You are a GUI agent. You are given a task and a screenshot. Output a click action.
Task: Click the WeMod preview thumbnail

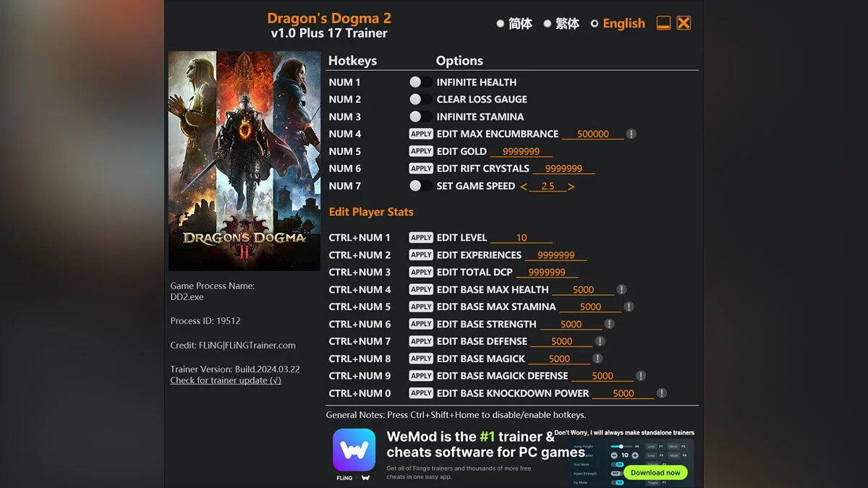(x=631, y=463)
